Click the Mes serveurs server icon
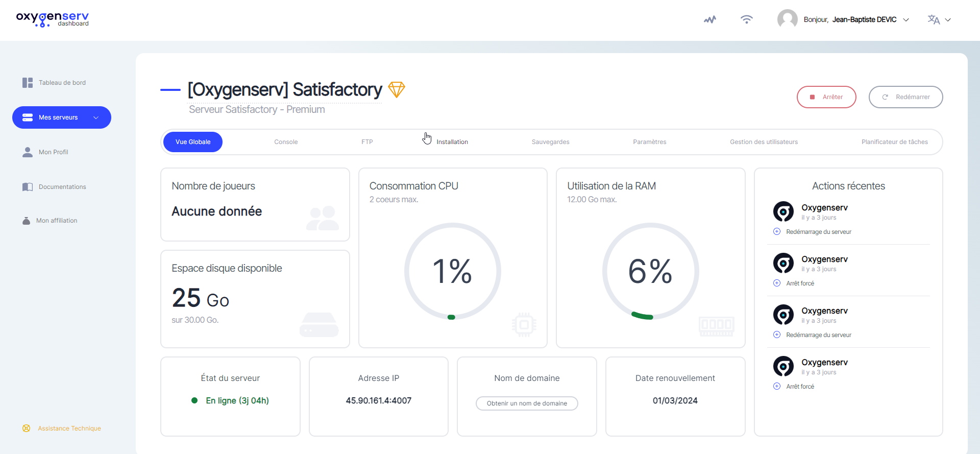Screen dimensions: 980x454 pyautogui.click(x=28, y=117)
